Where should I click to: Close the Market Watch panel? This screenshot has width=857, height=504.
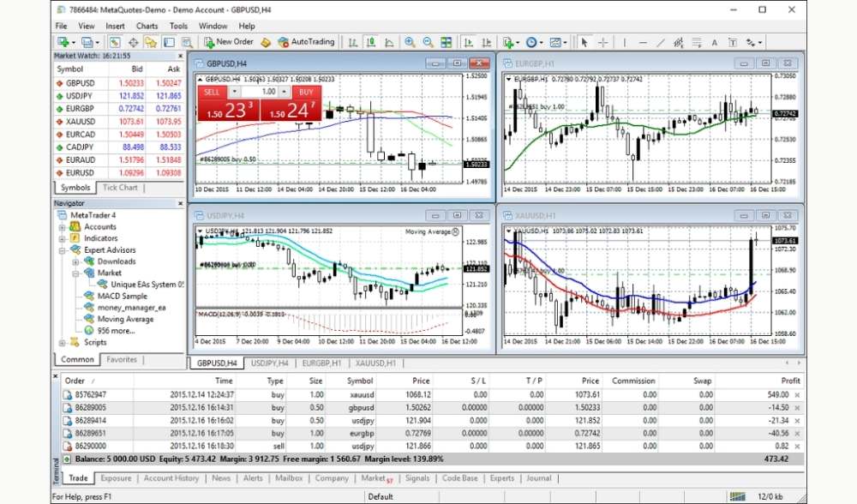[180, 56]
